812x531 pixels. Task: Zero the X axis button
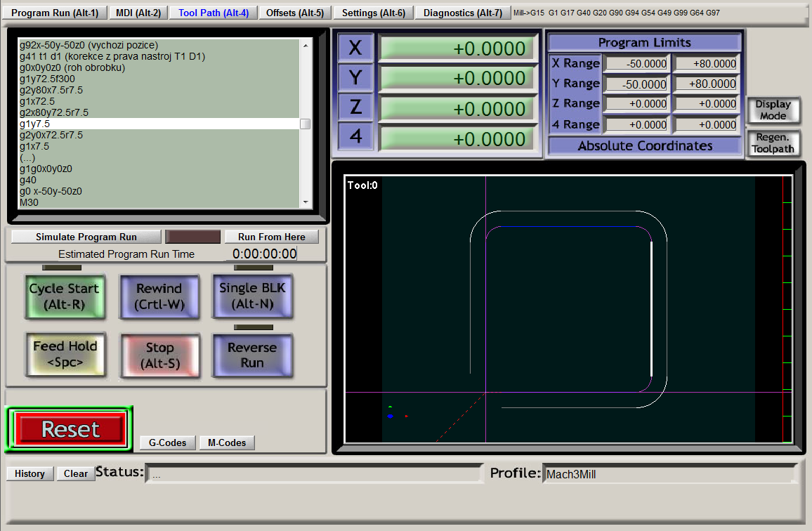355,48
